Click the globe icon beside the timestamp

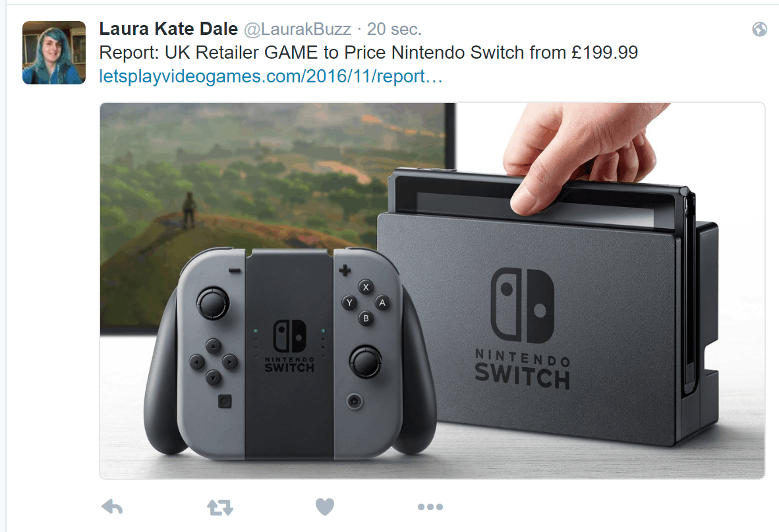point(759,29)
